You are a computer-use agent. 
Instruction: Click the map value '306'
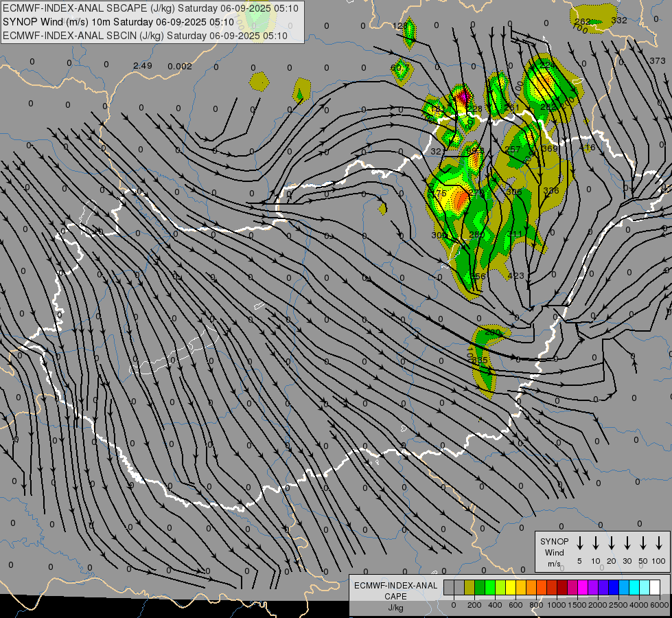tap(514, 192)
